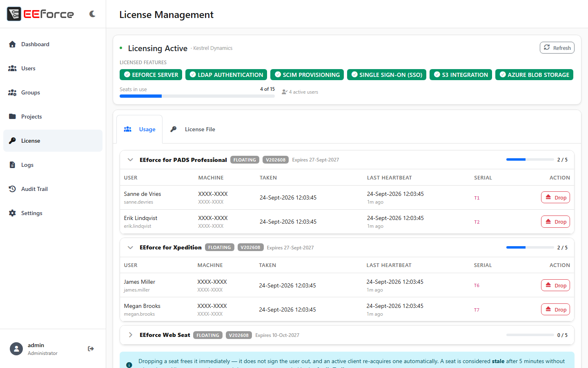Click serial T1 in Sanne's row
The width and height of the screenshot is (588, 368).
click(477, 198)
